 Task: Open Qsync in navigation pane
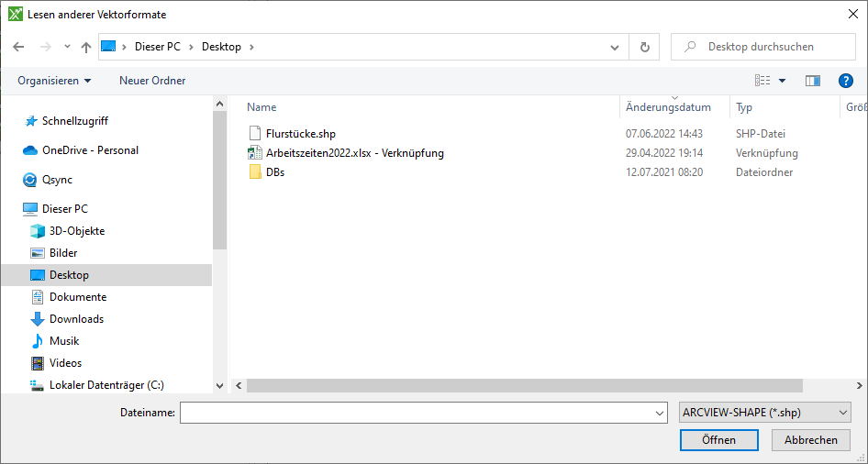tap(57, 180)
